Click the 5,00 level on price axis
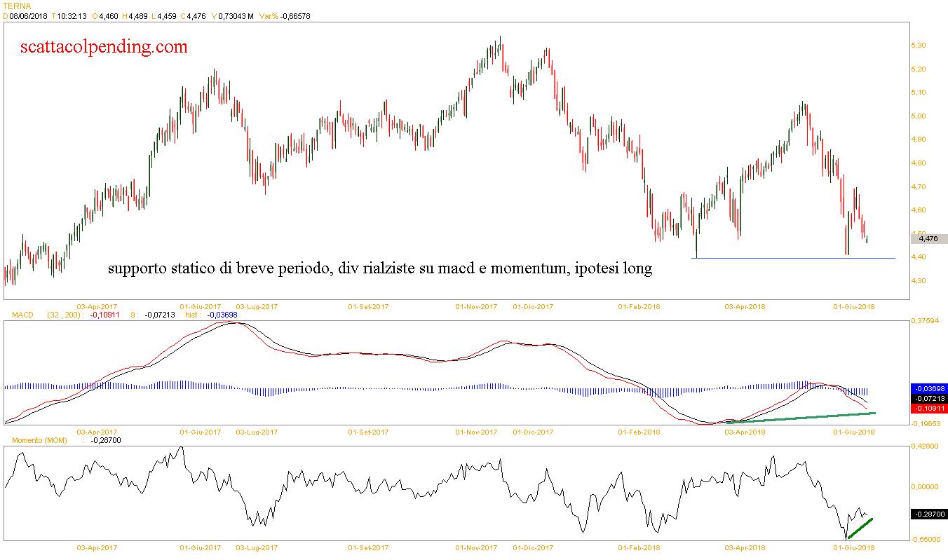This screenshot has width=948, height=560. 917,116
